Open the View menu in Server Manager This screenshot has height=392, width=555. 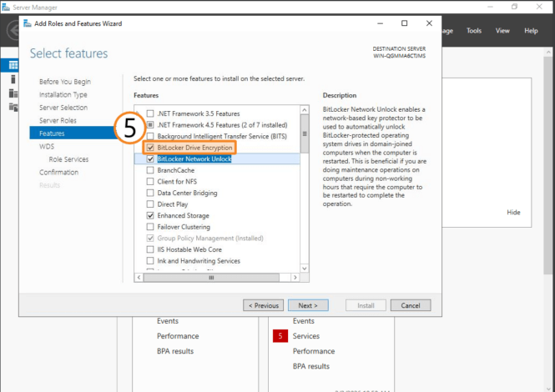point(502,31)
